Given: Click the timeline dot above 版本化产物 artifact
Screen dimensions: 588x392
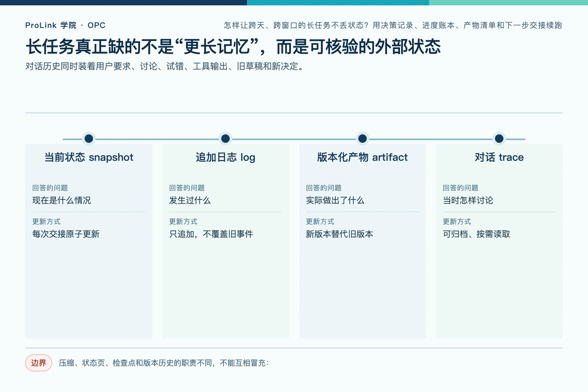Looking at the screenshot, I should pyautogui.click(x=362, y=139).
